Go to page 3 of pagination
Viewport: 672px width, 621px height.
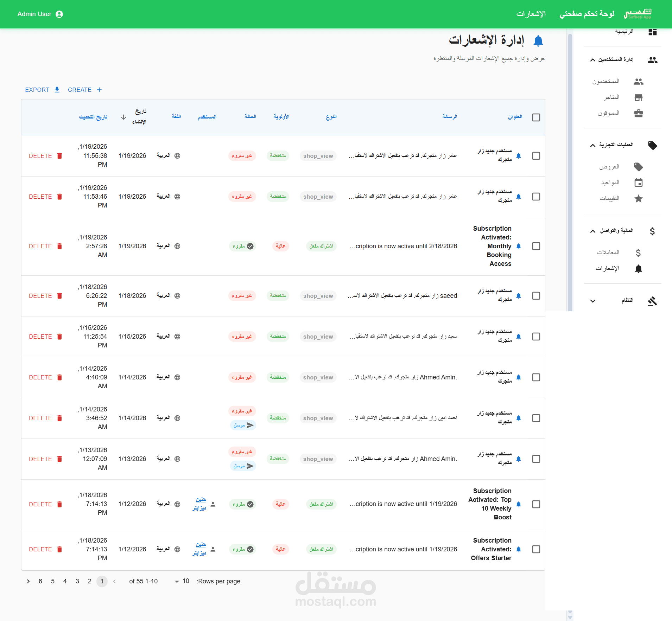pyautogui.click(x=77, y=581)
